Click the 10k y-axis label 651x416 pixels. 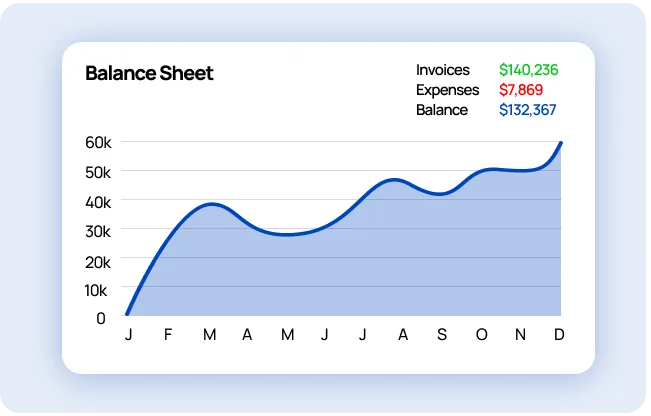click(x=97, y=290)
